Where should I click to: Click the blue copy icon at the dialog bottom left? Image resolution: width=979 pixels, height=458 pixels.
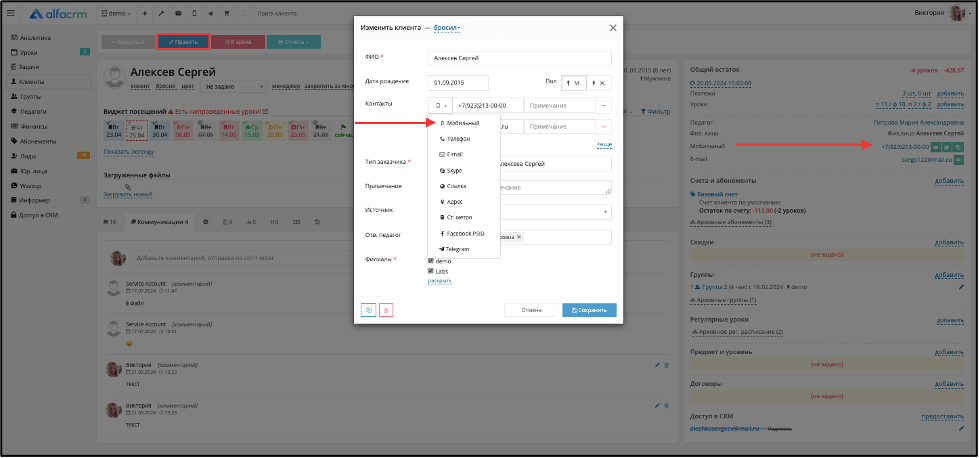368,310
